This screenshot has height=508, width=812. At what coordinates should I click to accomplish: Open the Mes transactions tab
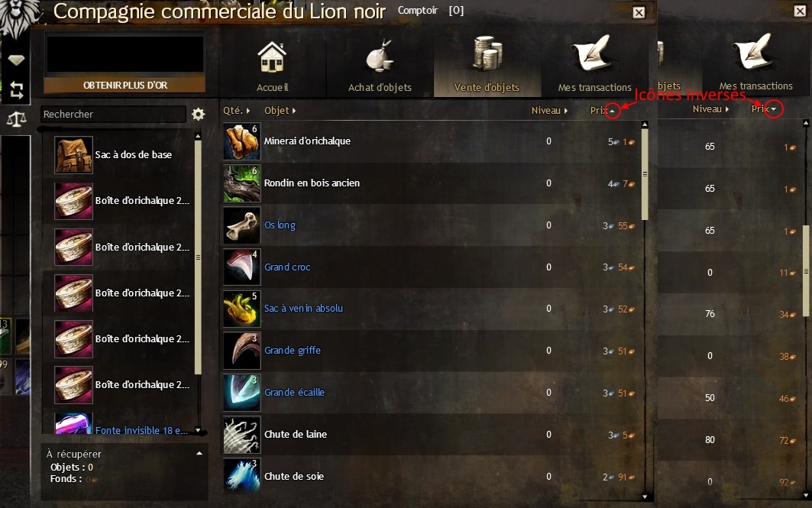tap(594, 64)
